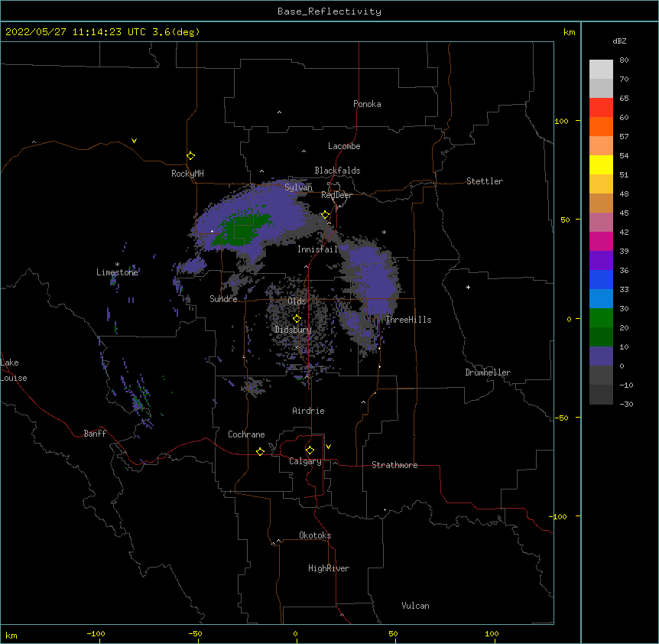Select the light gray 80 dBZ legend swatch
Viewport: 659px width, 644px height.
tap(601, 70)
